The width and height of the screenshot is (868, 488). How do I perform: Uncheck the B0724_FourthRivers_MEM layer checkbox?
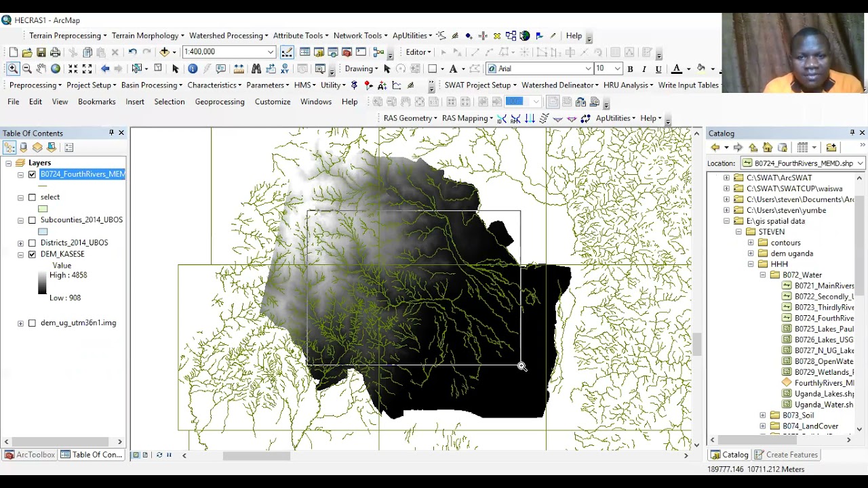coord(32,174)
